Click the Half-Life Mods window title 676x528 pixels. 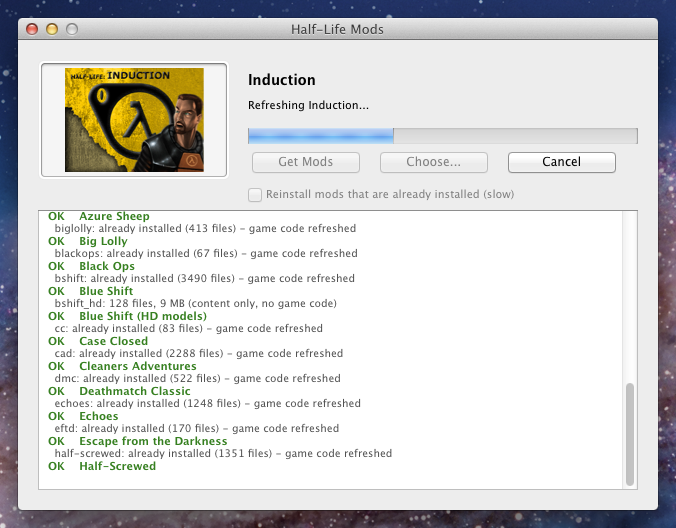click(x=337, y=29)
